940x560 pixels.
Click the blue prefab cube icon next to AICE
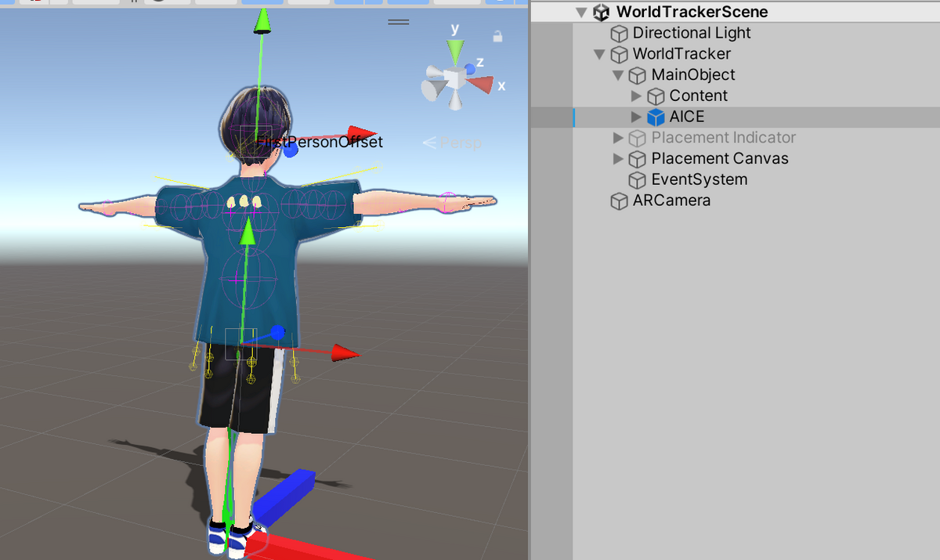[x=656, y=117]
